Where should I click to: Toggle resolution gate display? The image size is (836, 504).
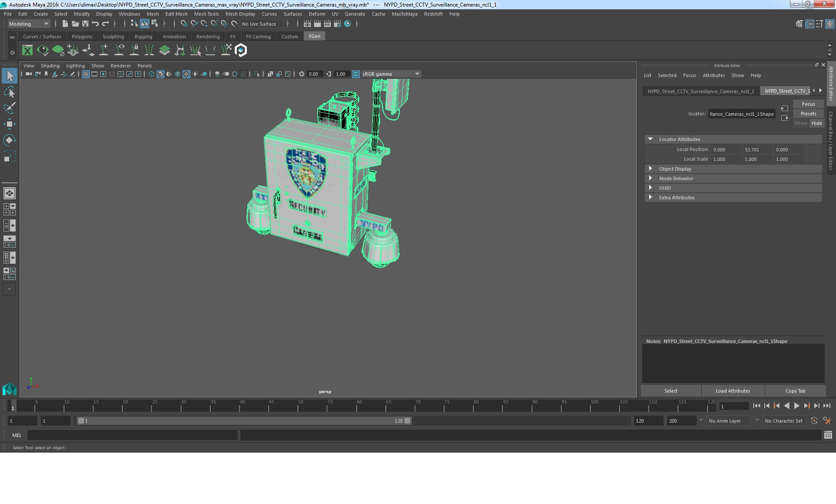tap(103, 74)
